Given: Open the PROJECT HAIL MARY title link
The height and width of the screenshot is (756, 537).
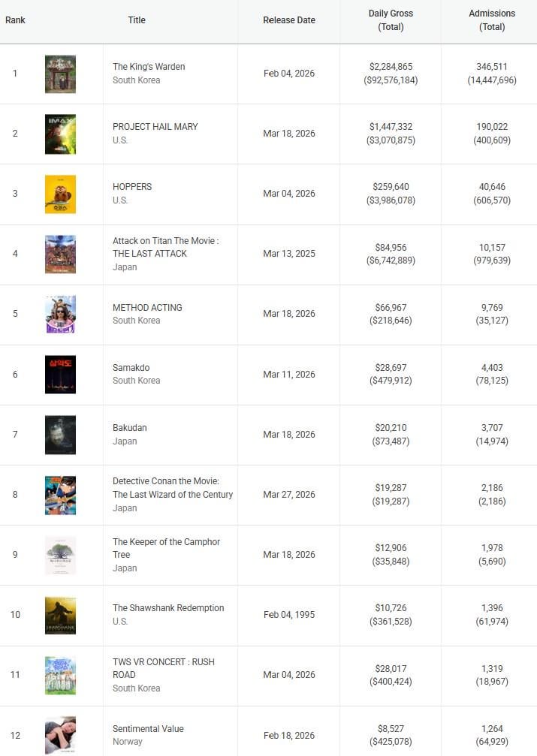Looking at the screenshot, I should pyautogui.click(x=155, y=127).
